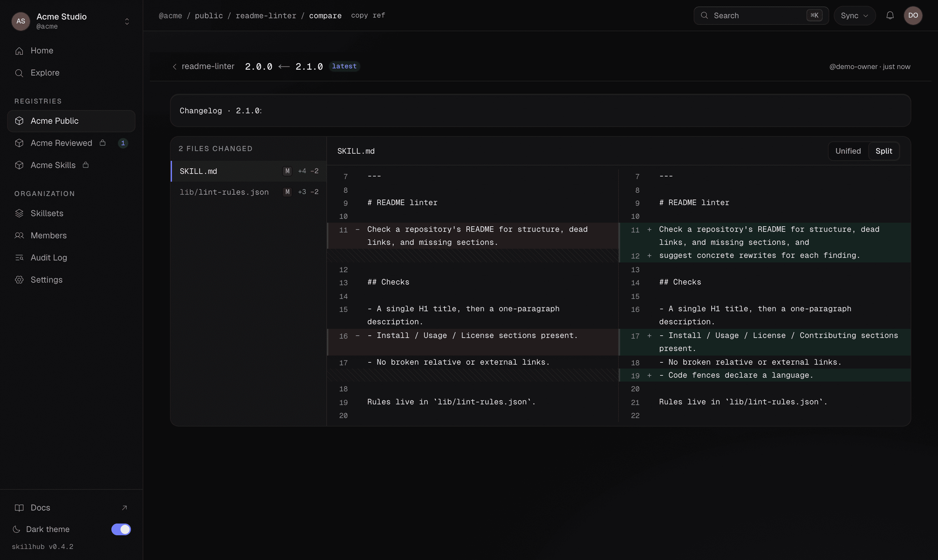Click the +3 −2 stats on lib/lint-rules.json
This screenshot has height=560, width=938.
coord(308,192)
